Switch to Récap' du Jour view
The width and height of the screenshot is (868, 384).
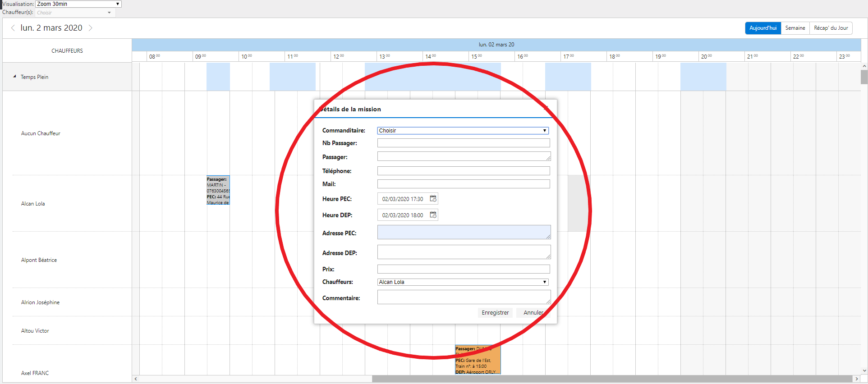pyautogui.click(x=831, y=28)
